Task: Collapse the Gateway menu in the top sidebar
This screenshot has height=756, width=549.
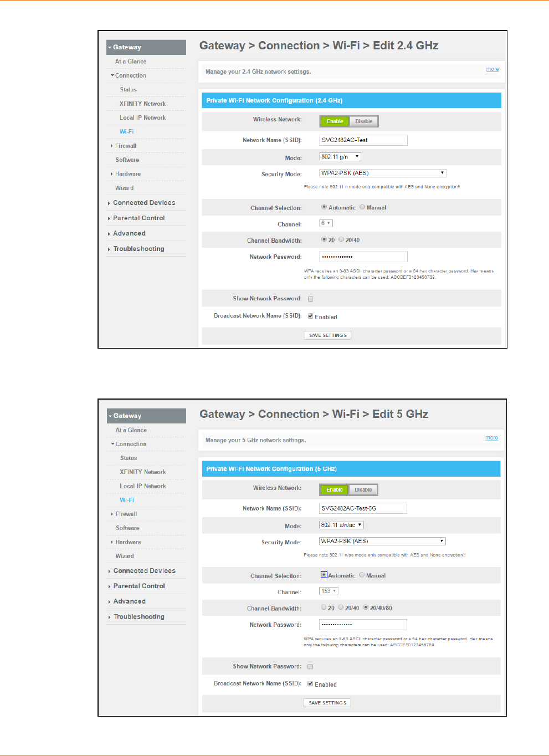Action: 146,47
